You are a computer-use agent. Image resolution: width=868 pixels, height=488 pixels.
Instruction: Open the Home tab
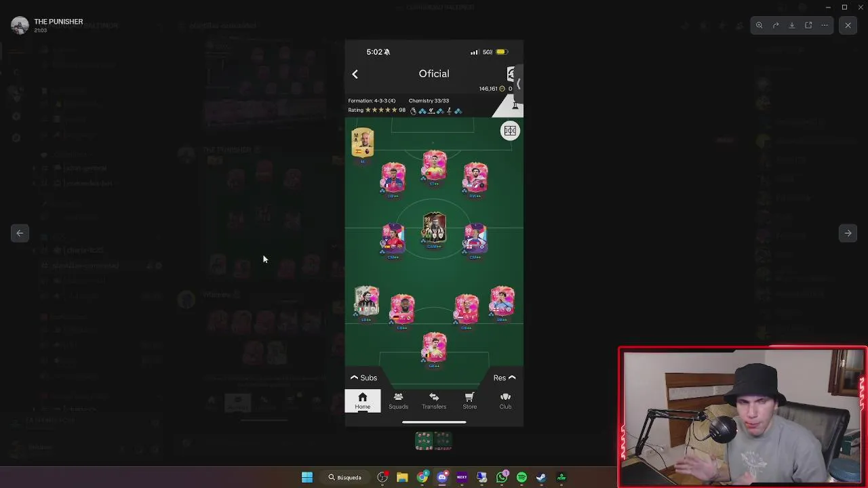[x=363, y=401]
